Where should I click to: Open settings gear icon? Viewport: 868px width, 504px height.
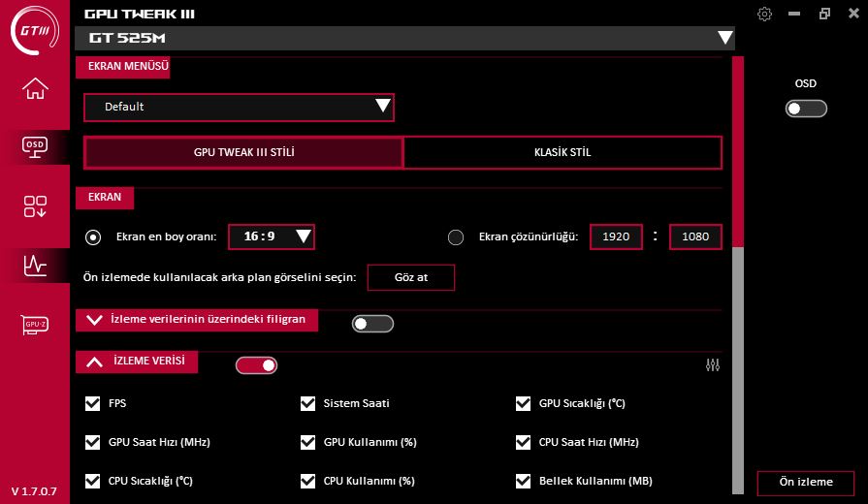click(x=764, y=14)
